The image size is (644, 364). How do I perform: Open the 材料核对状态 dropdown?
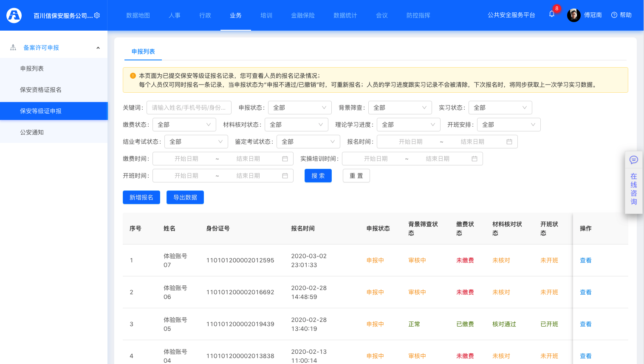(x=297, y=125)
